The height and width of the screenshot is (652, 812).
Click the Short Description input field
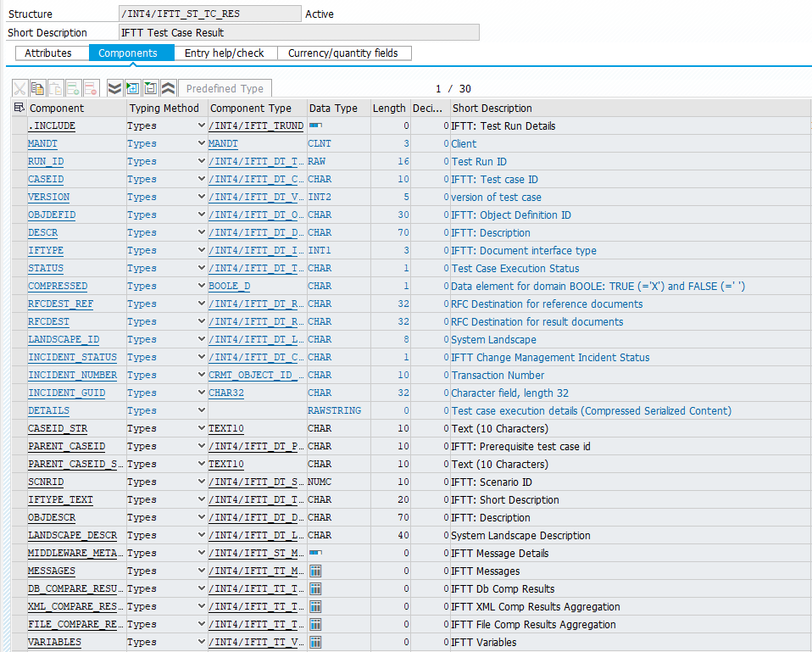(x=299, y=32)
